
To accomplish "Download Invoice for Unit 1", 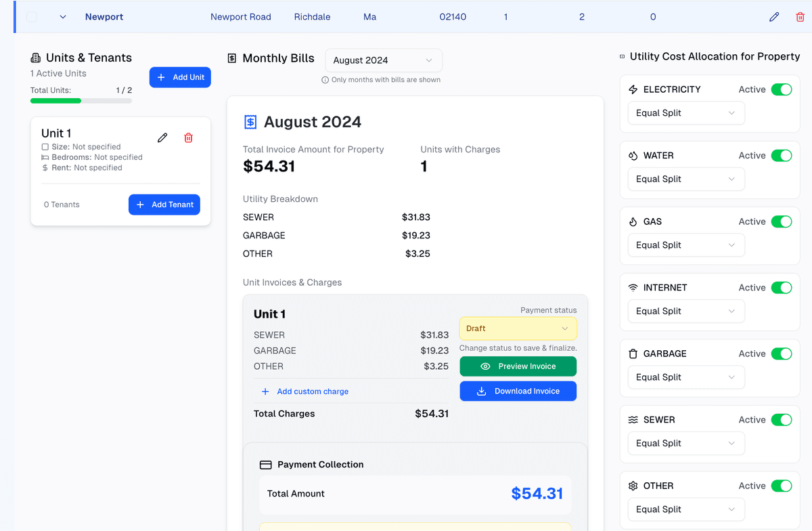I will pyautogui.click(x=518, y=391).
